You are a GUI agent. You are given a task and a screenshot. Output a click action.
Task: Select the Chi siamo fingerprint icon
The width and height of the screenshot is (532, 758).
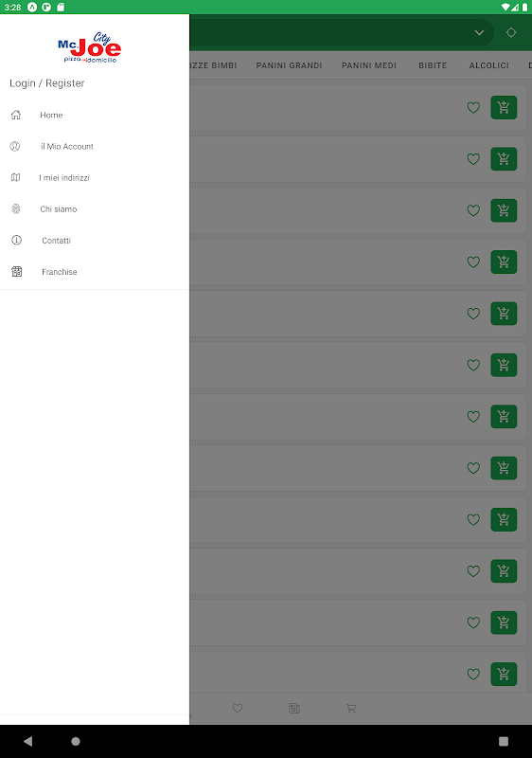pos(15,208)
